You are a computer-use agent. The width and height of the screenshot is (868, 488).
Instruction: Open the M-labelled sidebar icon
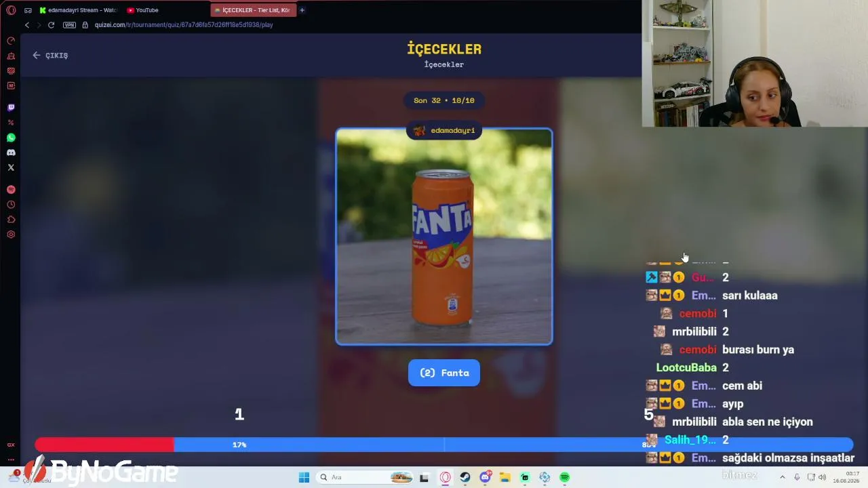(x=11, y=86)
